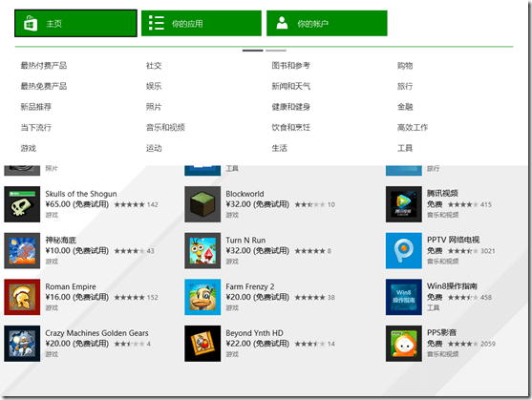The height and width of the screenshot is (400, 532).
Task: Open the Beyond Ynth HD app icon
Action: tap(202, 344)
